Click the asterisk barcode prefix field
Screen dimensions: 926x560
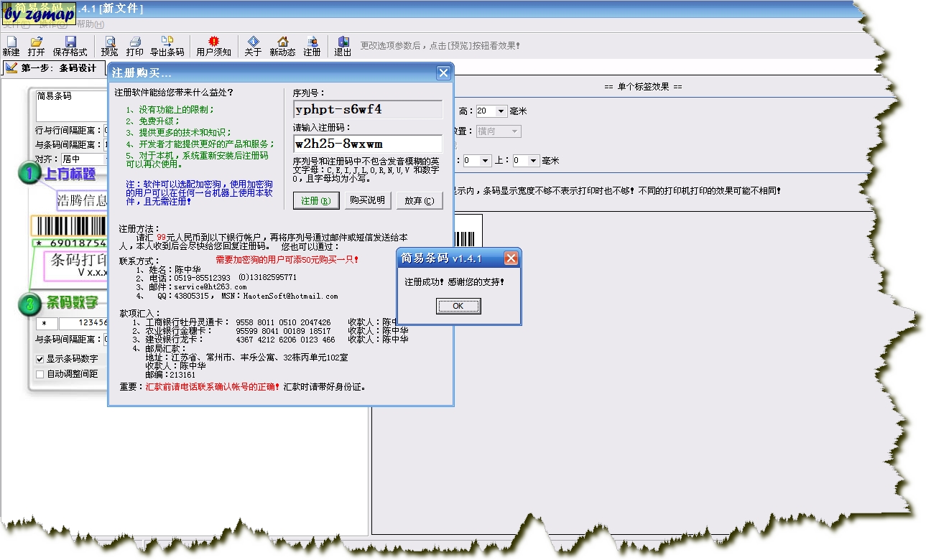click(x=46, y=324)
